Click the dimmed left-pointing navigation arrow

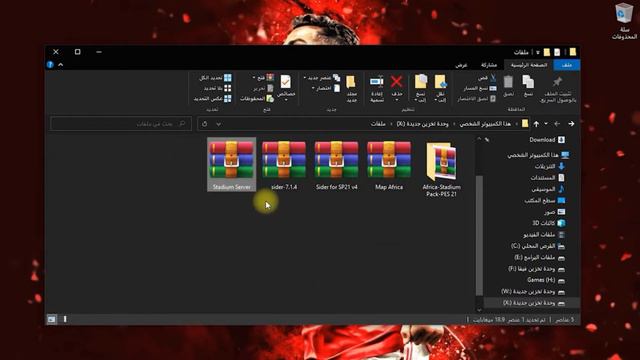click(557, 124)
